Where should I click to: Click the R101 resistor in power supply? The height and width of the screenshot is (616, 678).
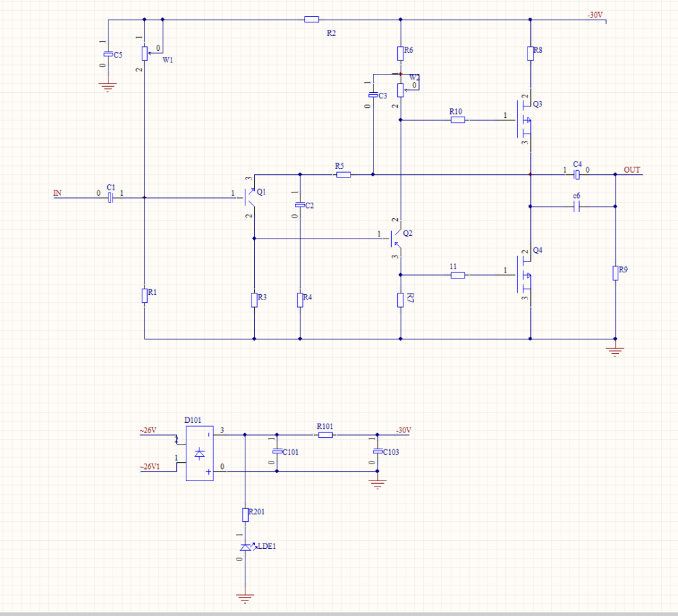(325, 435)
